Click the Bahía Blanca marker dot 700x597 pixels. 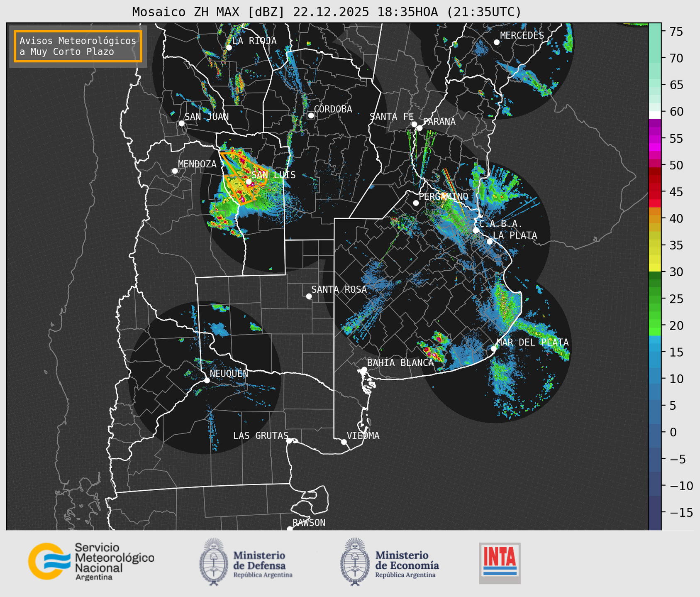[364, 369]
